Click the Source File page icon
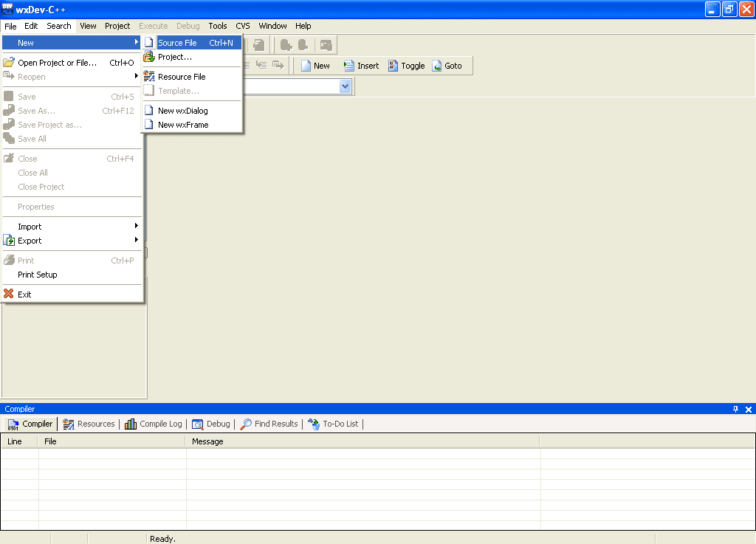756x544 pixels. [149, 42]
